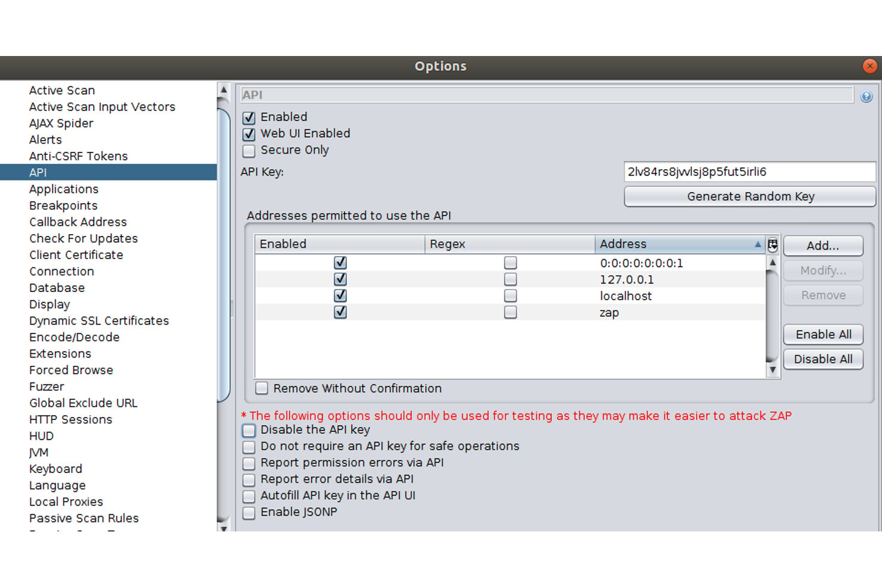Select Active Scan in options list
Viewport: 882px width, 588px height.
pos(62,91)
